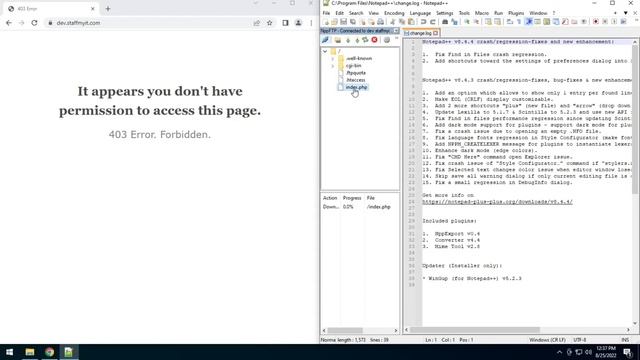Click the Zoom Out toolbar icon
The image size is (640, 360).
pyautogui.click(x=476, y=22)
